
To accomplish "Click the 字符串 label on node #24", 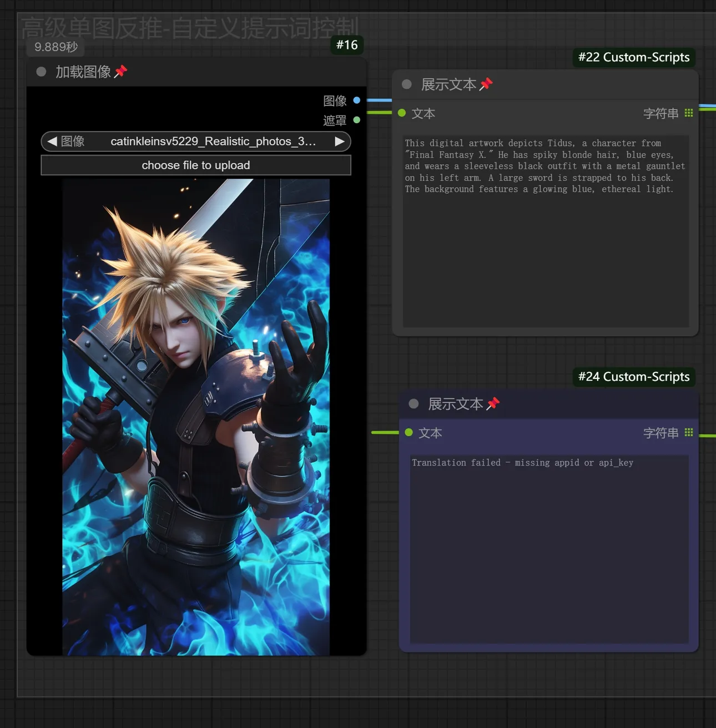I will tap(660, 433).
